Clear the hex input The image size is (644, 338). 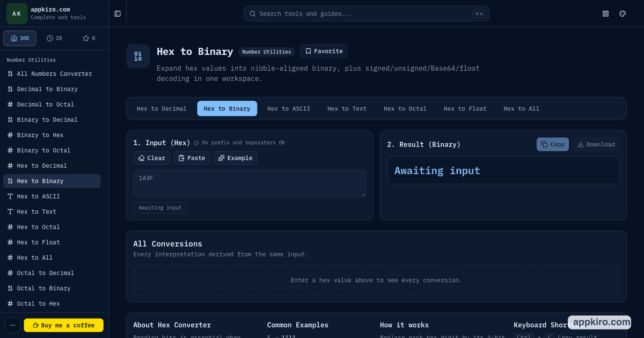pos(151,158)
